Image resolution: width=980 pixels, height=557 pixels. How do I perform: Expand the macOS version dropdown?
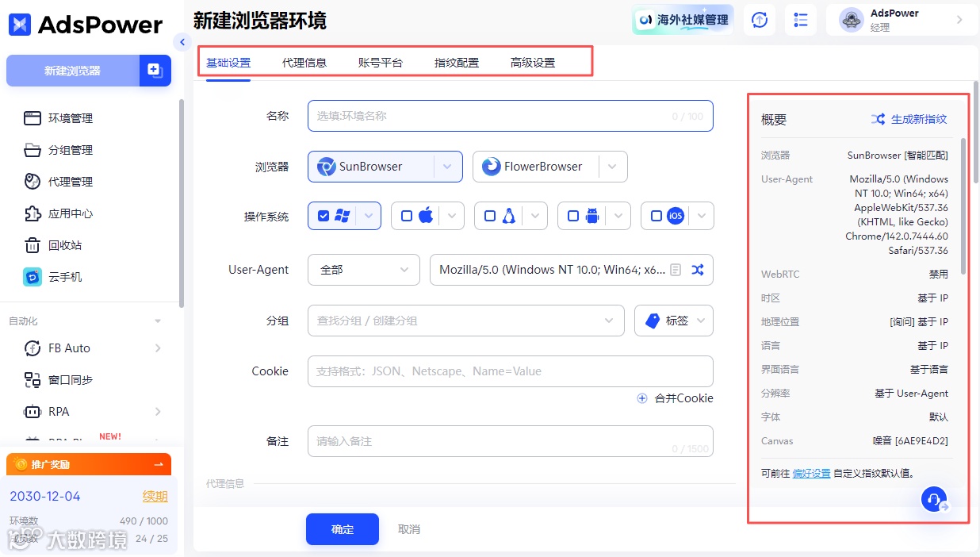[452, 216]
